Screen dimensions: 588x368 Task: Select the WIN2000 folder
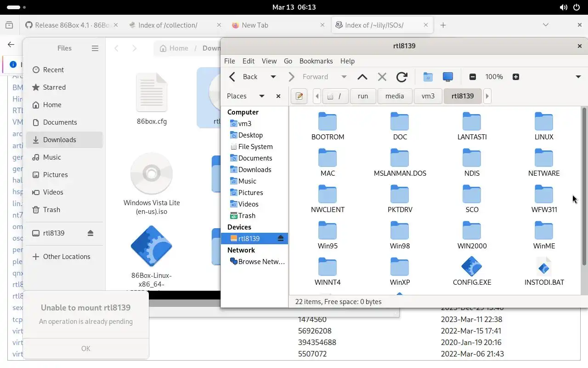coord(472,235)
